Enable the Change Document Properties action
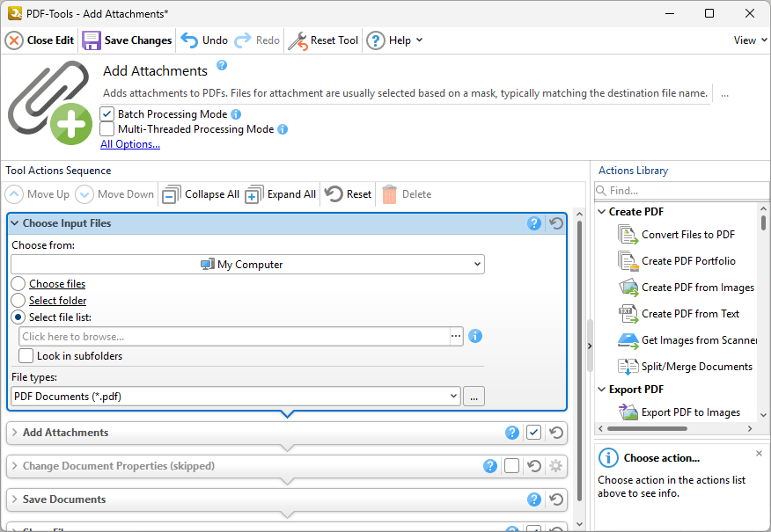 pos(512,466)
